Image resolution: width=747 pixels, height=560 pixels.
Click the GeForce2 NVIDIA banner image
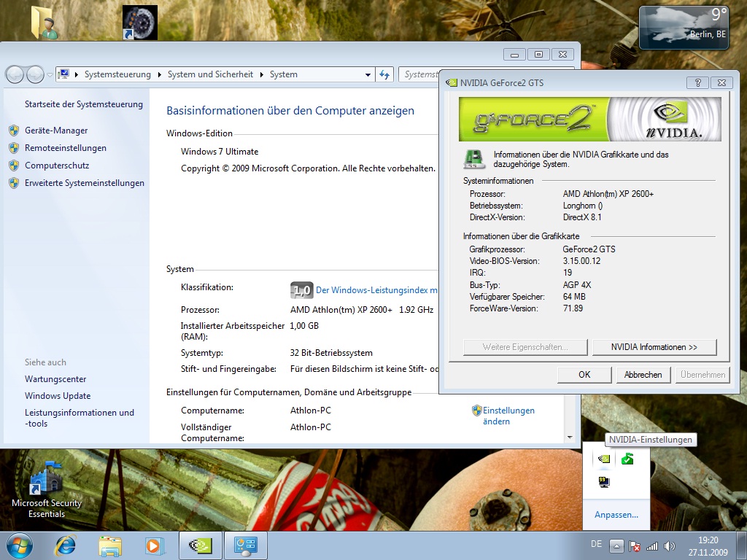coord(589,119)
